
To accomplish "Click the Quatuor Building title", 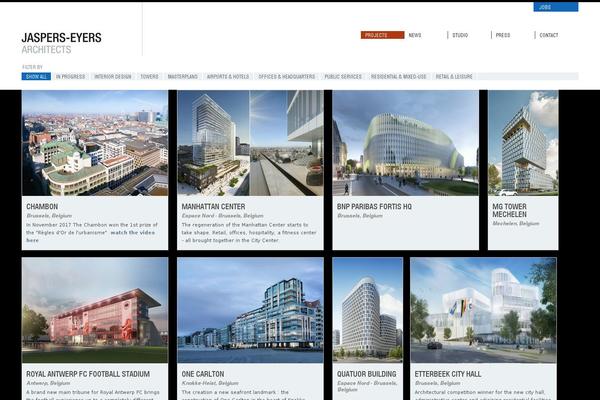I will [367, 374].
